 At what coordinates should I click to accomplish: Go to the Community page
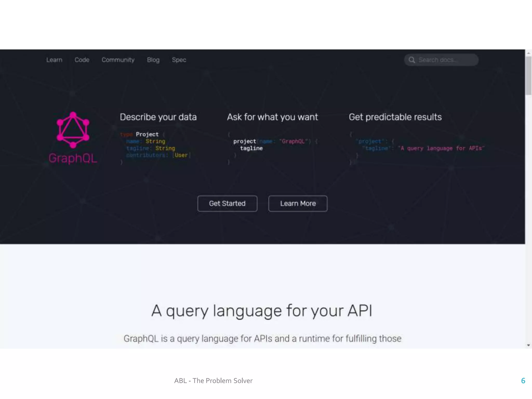coord(118,60)
